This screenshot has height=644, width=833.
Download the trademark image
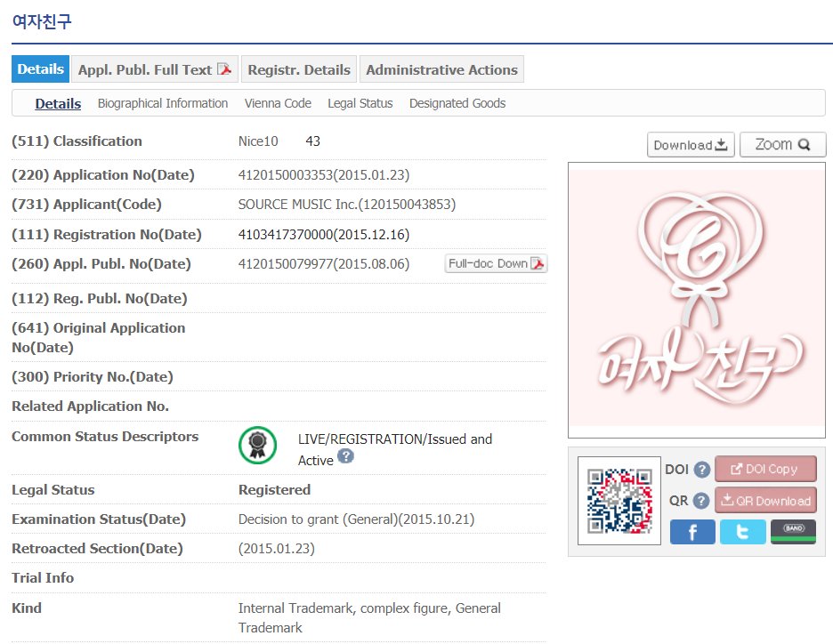click(691, 144)
